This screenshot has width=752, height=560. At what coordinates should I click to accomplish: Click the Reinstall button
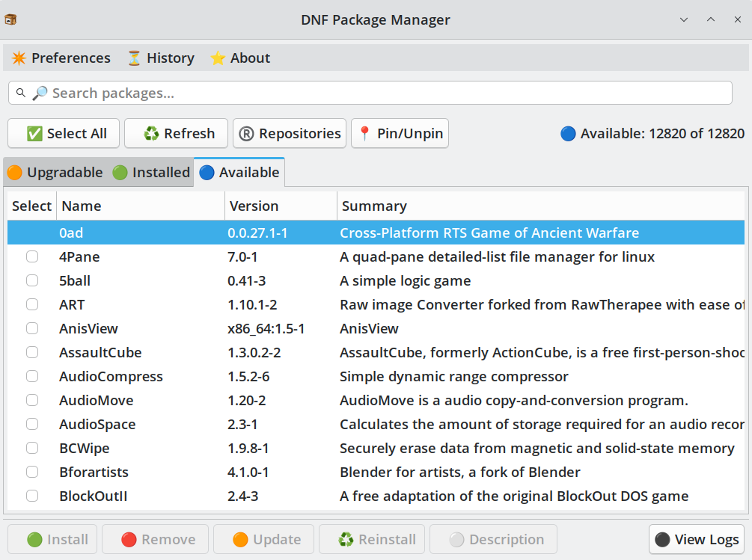(x=372, y=539)
